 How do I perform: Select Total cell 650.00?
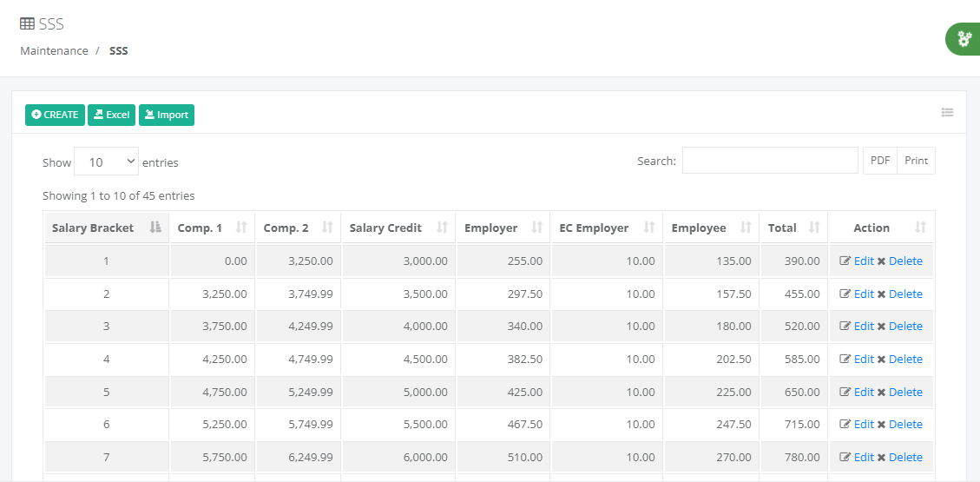coord(793,392)
